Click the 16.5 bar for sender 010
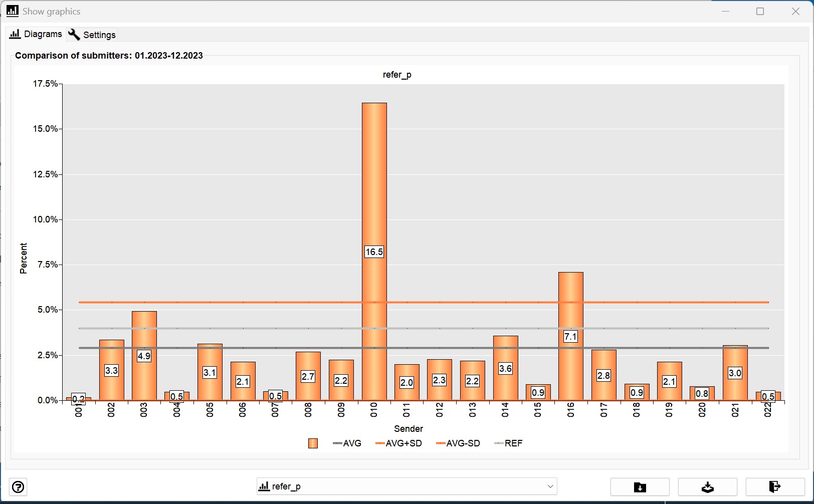The image size is (814, 504). 374,251
